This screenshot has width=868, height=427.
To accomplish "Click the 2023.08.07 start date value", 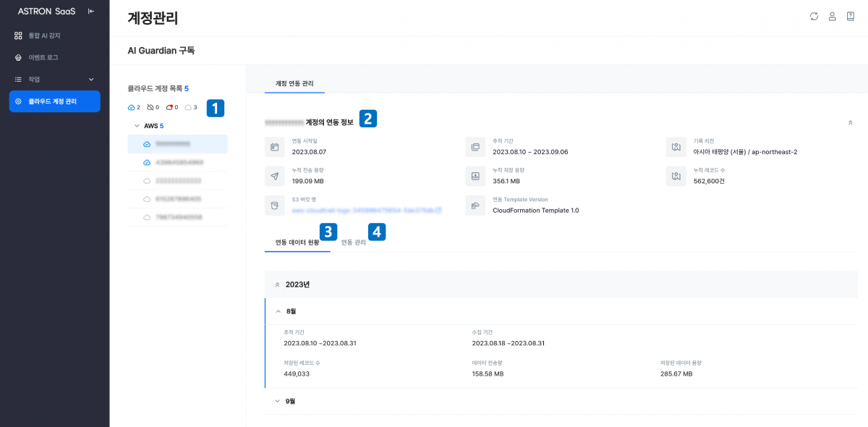I will click(x=309, y=152).
